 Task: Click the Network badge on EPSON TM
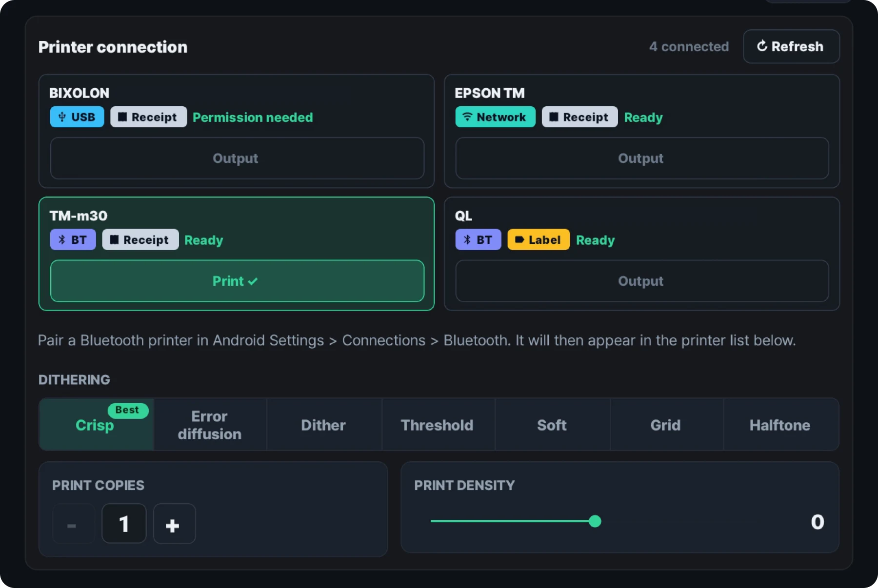[x=495, y=117]
